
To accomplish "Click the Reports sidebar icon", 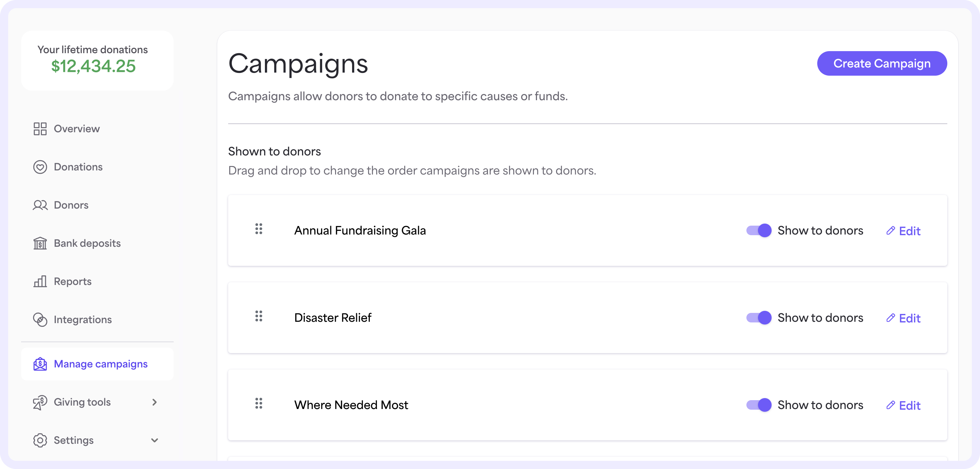I will tap(40, 282).
